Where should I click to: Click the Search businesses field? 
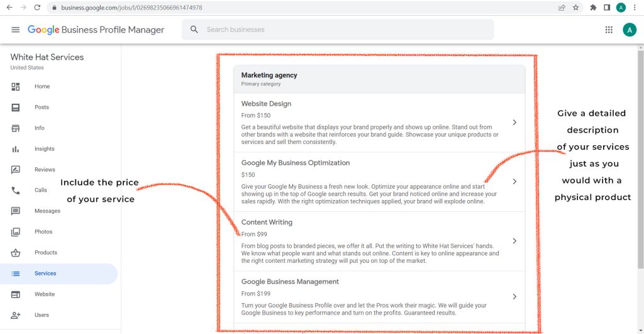[338, 30]
